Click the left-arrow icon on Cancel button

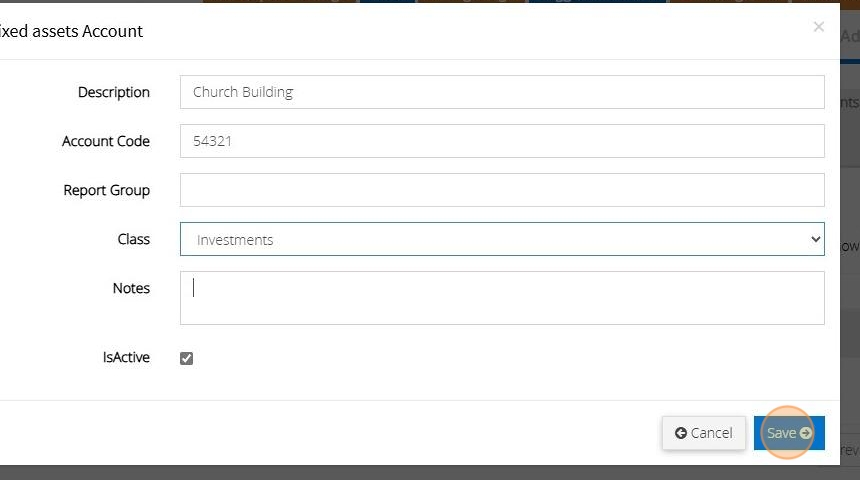click(x=681, y=433)
